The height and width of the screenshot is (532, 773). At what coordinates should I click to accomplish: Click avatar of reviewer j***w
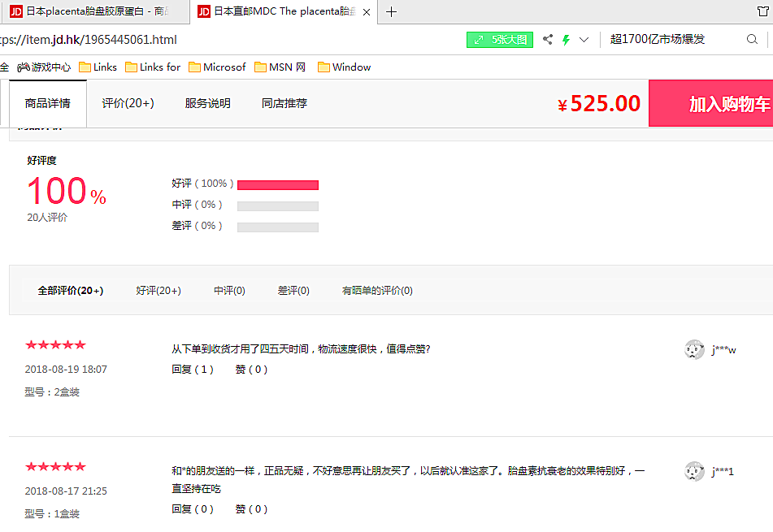point(694,349)
